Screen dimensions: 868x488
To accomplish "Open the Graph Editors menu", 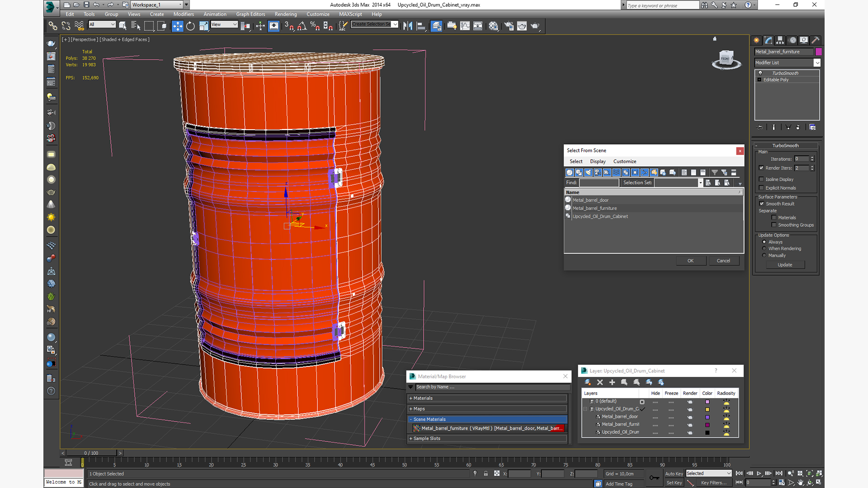I will pyautogui.click(x=250, y=14).
